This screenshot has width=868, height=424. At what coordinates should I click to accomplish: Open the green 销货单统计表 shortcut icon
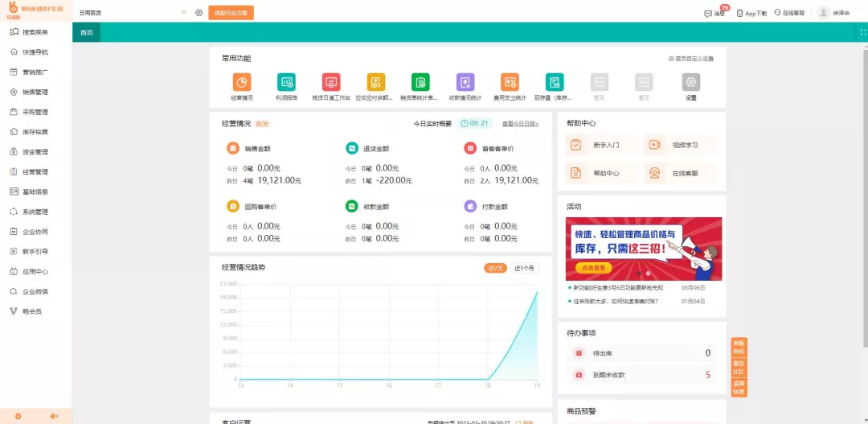pos(420,82)
